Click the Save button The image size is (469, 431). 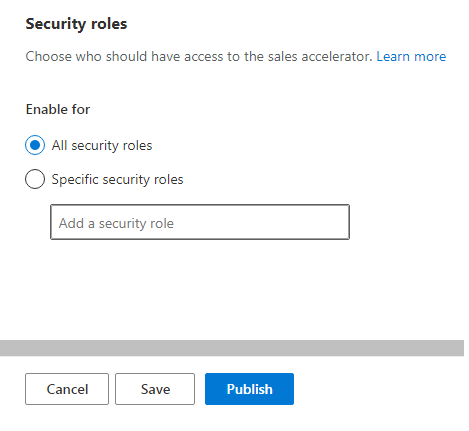tap(155, 389)
